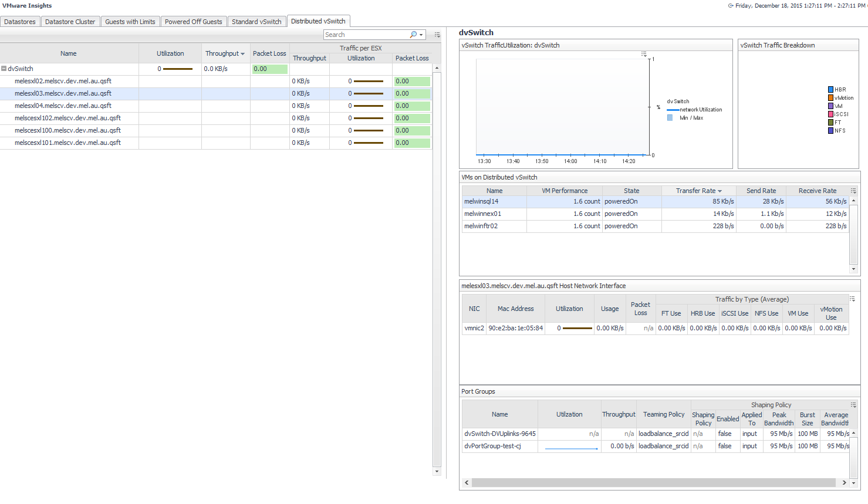Sort VMs table by VM Performance

(x=565, y=191)
